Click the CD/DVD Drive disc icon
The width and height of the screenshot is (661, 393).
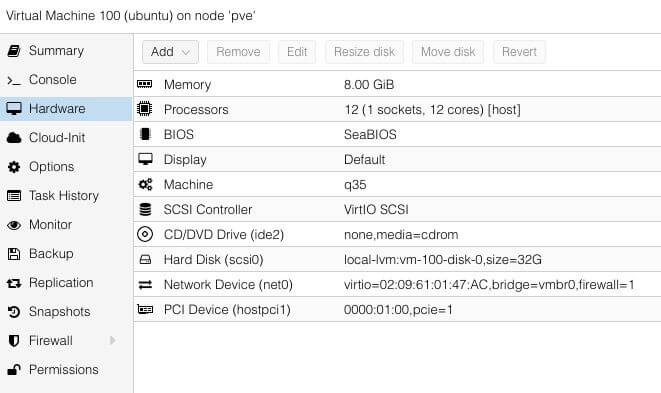[x=145, y=234]
